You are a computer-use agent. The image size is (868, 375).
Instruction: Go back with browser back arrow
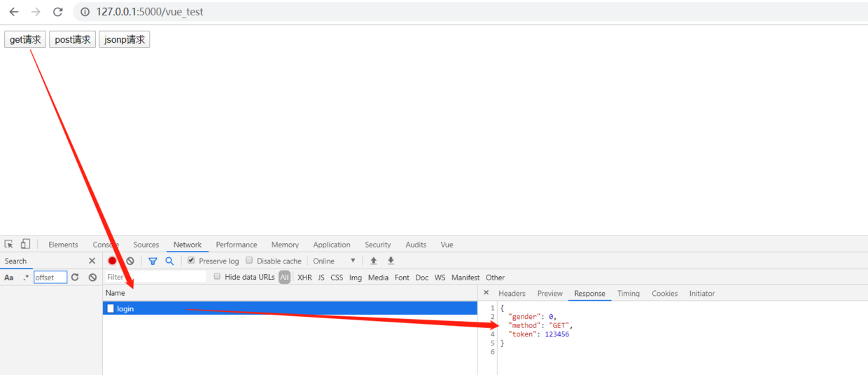[14, 12]
